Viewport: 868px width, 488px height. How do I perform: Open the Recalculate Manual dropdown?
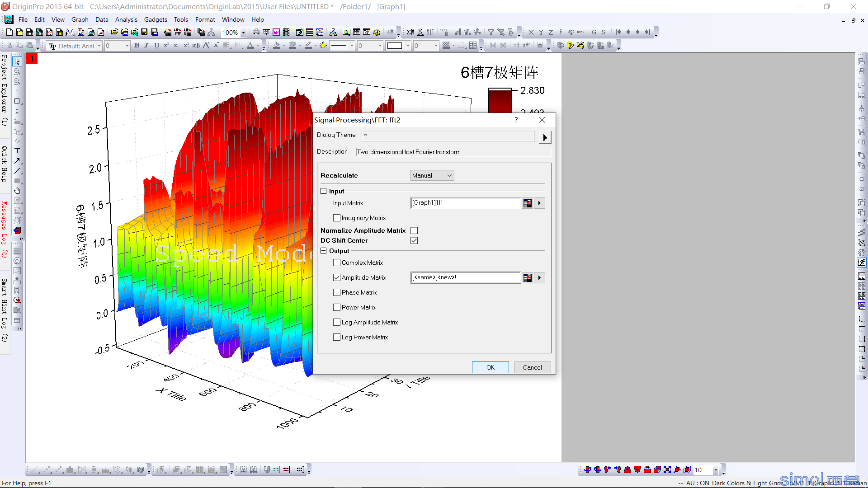coord(432,175)
